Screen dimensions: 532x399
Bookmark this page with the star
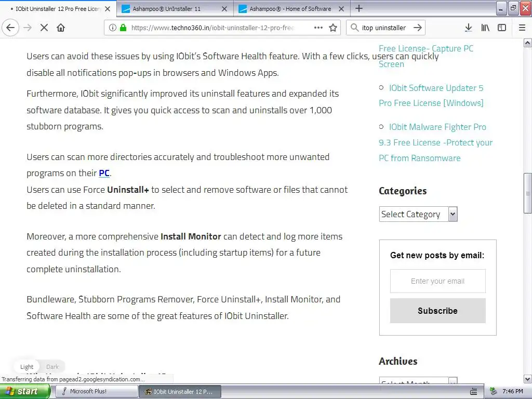coord(333,28)
